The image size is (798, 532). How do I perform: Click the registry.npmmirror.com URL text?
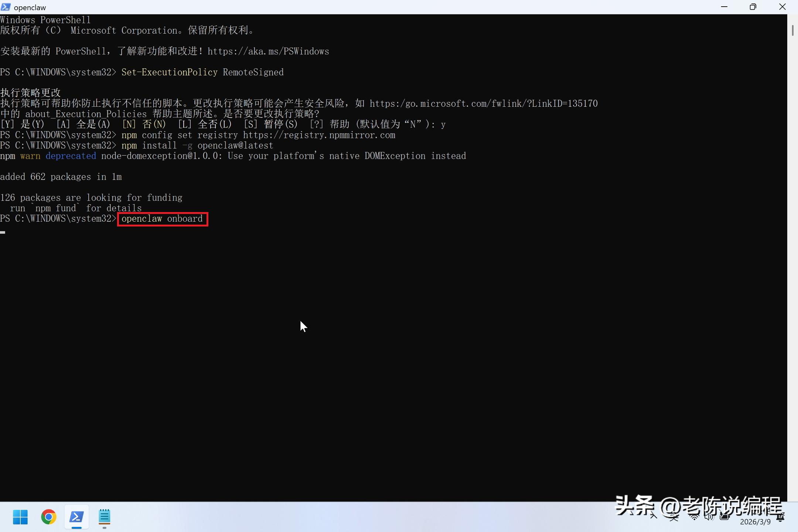coord(319,135)
